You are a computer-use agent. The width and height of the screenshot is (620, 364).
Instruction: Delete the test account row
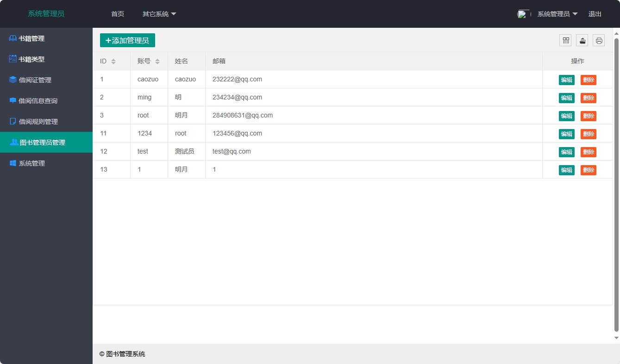pos(588,152)
